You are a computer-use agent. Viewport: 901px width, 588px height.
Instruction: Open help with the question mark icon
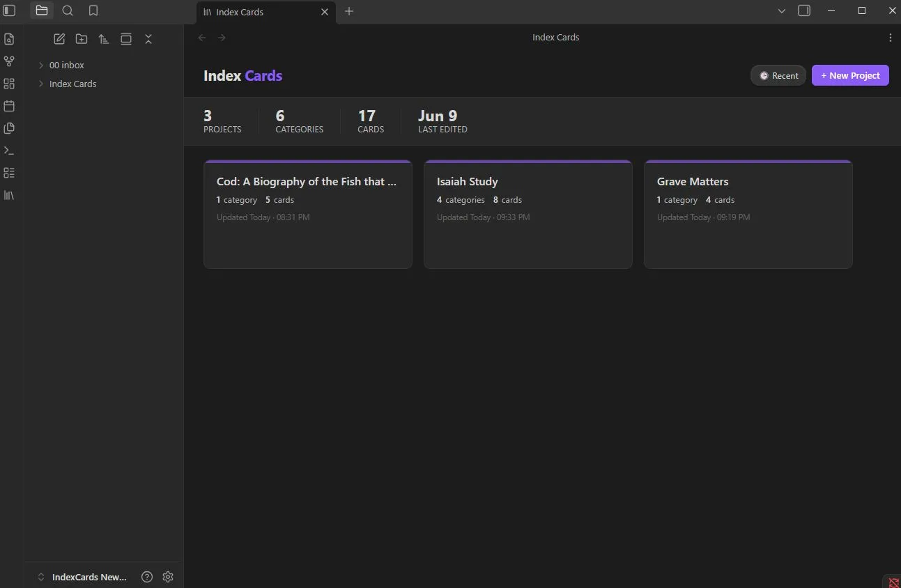pyautogui.click(x=147, y=577)
